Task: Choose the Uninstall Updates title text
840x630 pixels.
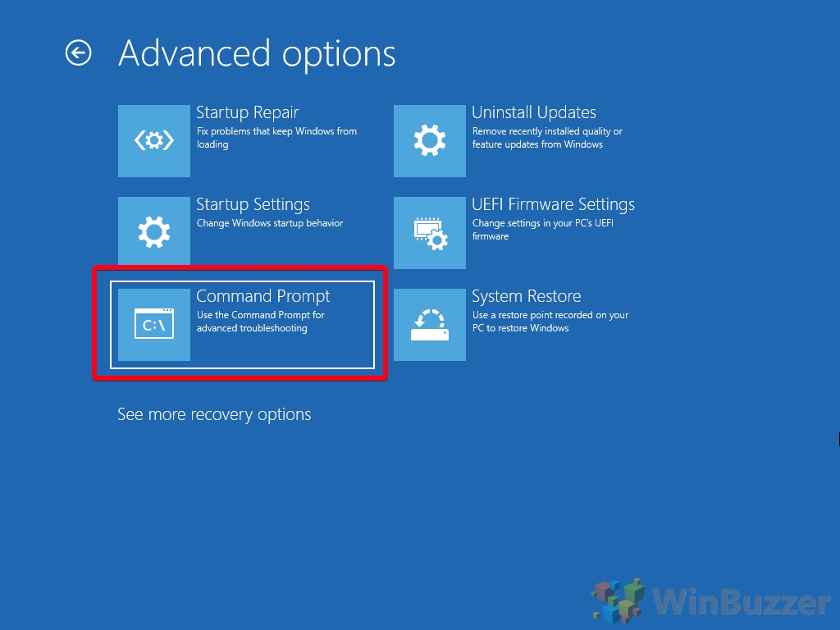Action: [533, 112]
